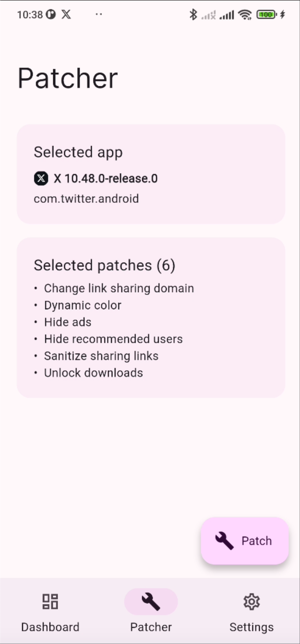Click the Settings gear icon
Viewport: 300px width, 644px height.
252,601
